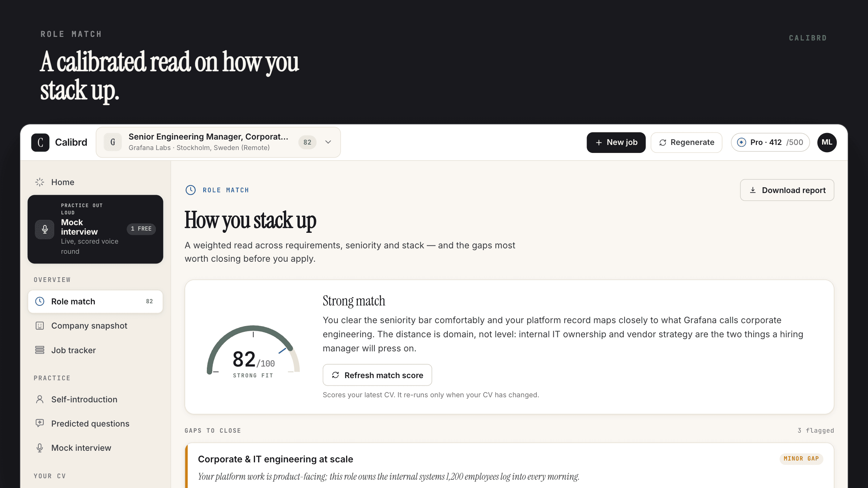This screenshot has height=488, width=868.
Task: Open the Pro 412/500 credits pill
Action: pyautogui.click(x=770, y=142)
